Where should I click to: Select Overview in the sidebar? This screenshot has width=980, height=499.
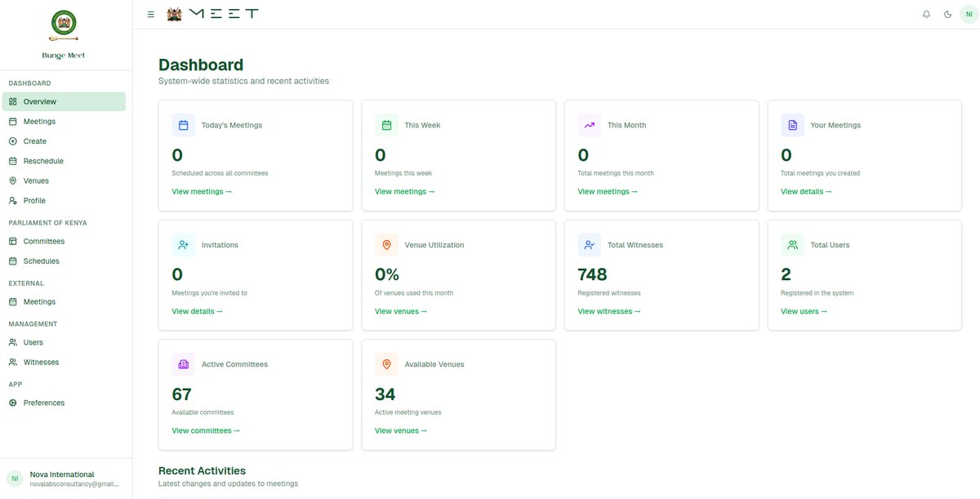(x=64, y=101)
